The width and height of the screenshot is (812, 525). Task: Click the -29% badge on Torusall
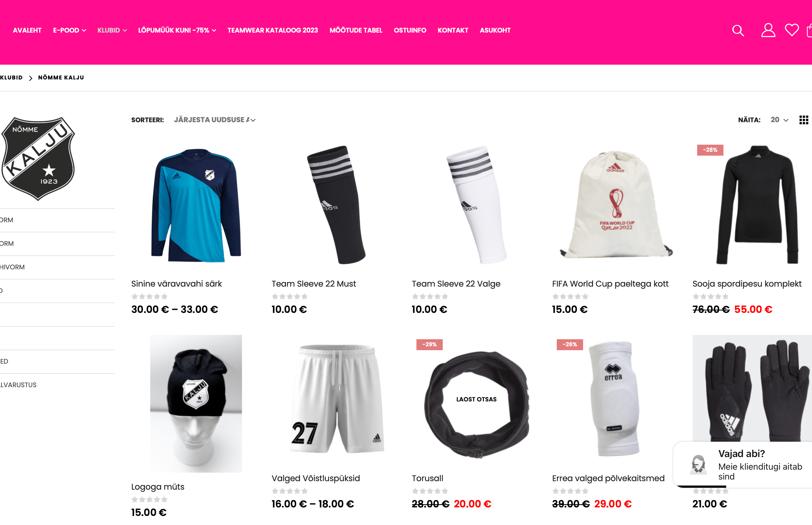429,344
